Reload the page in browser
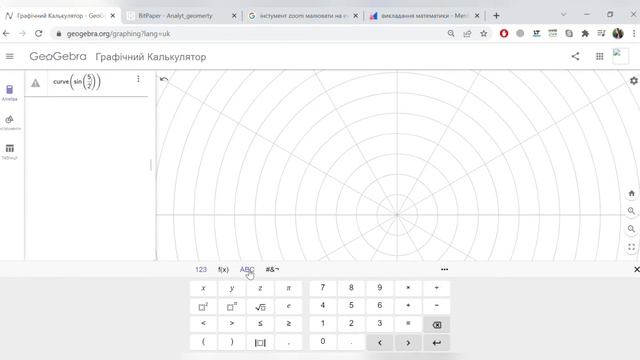Image resolution: width=640 pixels, height=360 pixels. click(x=38, y=34)
